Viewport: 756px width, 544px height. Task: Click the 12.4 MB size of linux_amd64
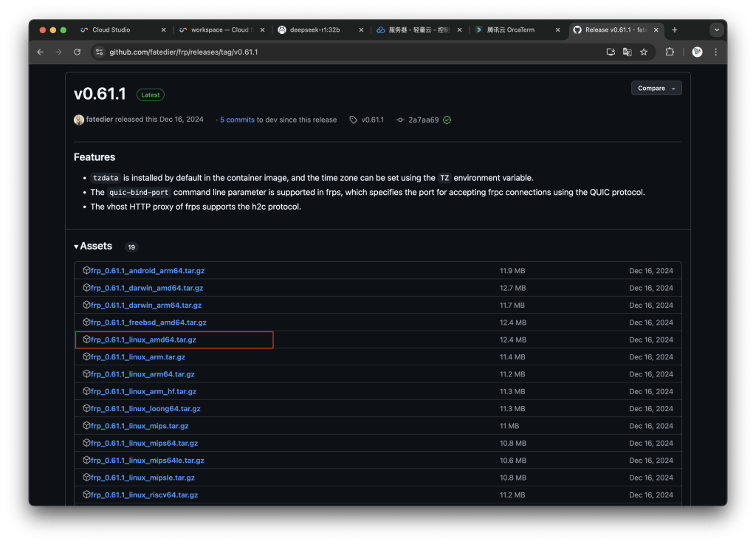tap(513, 340)
